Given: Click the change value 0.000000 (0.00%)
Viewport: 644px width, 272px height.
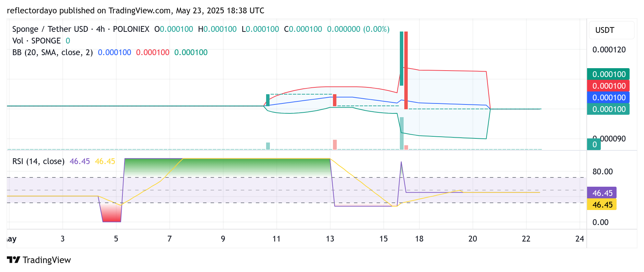Looking at the screenshot, I should [358, 29].
